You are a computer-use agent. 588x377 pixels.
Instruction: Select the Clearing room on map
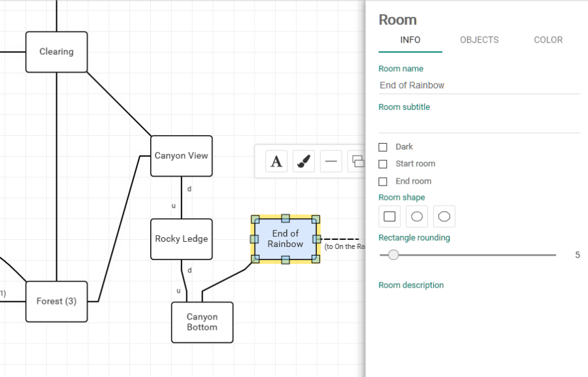coord(57,52)
